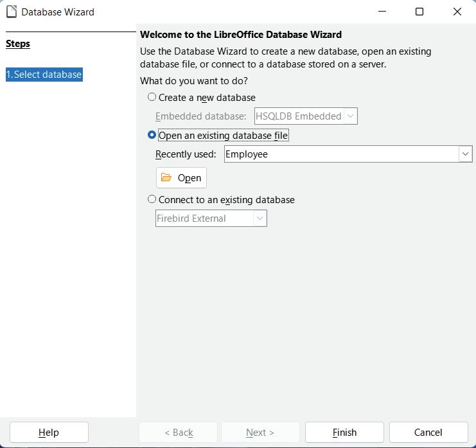Close the Database Wizard window
The image size is (476, 448).
click(x=457, y=12)
